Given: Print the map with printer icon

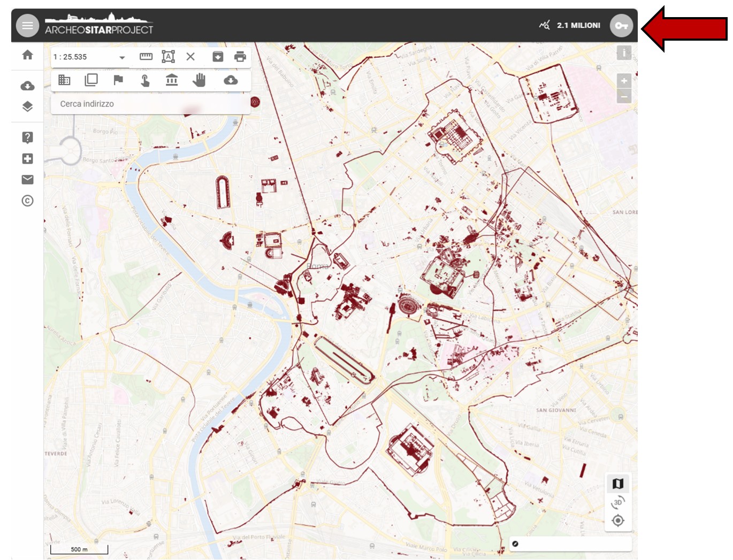Looking at the screenshot, I should tap(240, 57).
